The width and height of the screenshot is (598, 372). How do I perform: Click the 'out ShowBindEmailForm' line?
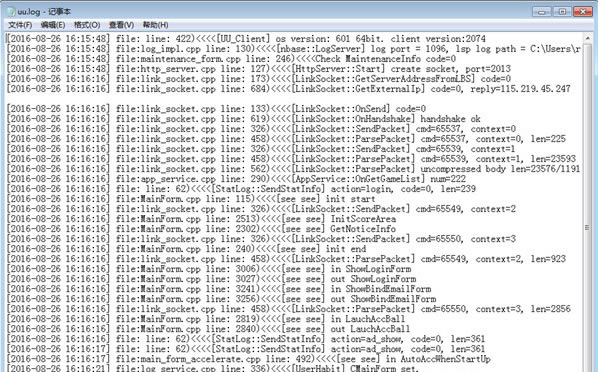(221, 299)
